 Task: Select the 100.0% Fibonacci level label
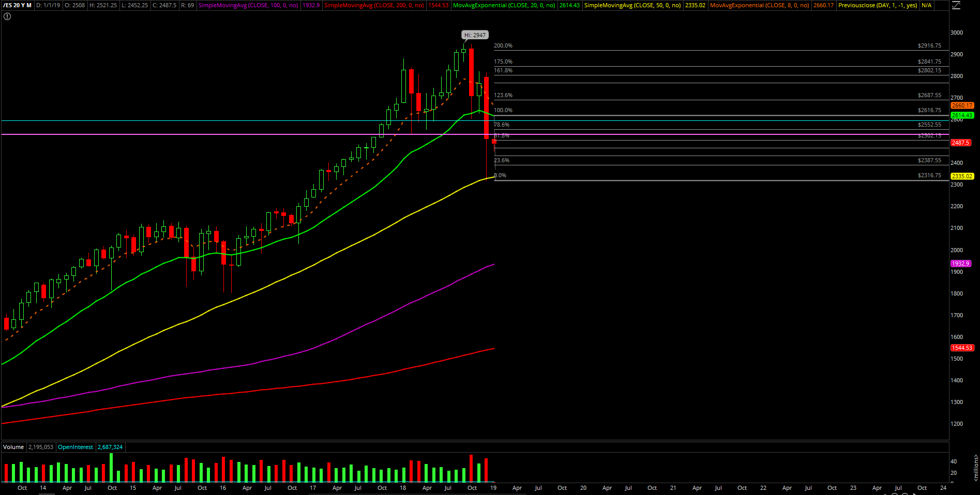[x=503, y=110]
